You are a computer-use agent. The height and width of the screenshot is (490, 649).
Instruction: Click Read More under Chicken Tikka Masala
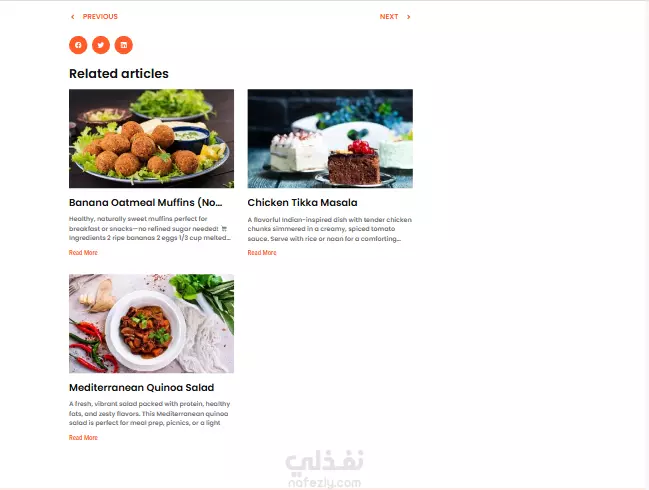click(x=262, y=252)
